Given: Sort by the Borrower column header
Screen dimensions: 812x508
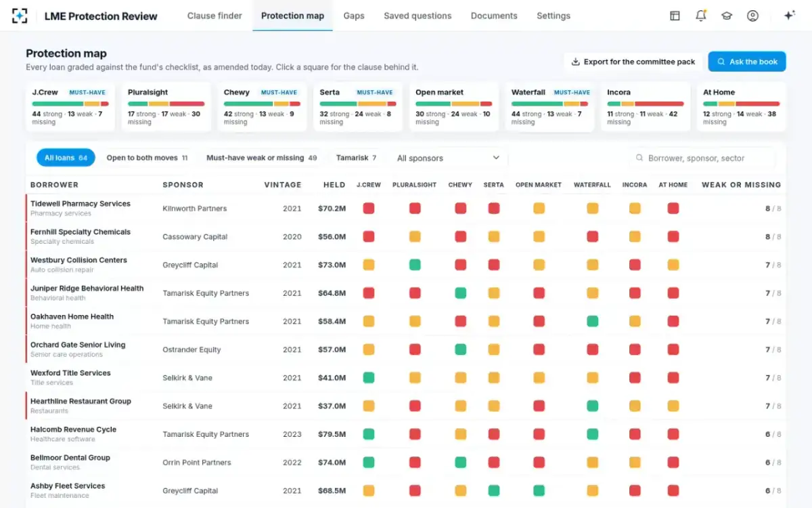Looking at the screenshot, I should pos(54,185).
